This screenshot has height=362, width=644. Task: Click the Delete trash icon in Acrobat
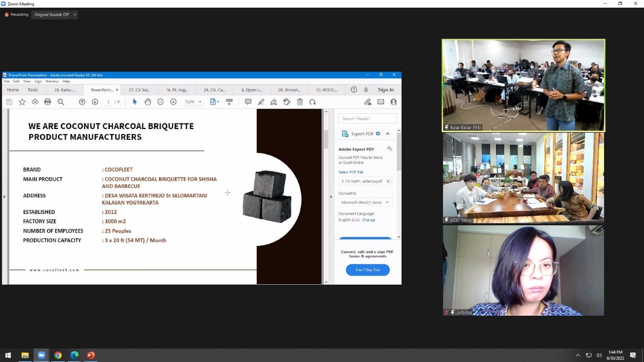coord(300,102)
